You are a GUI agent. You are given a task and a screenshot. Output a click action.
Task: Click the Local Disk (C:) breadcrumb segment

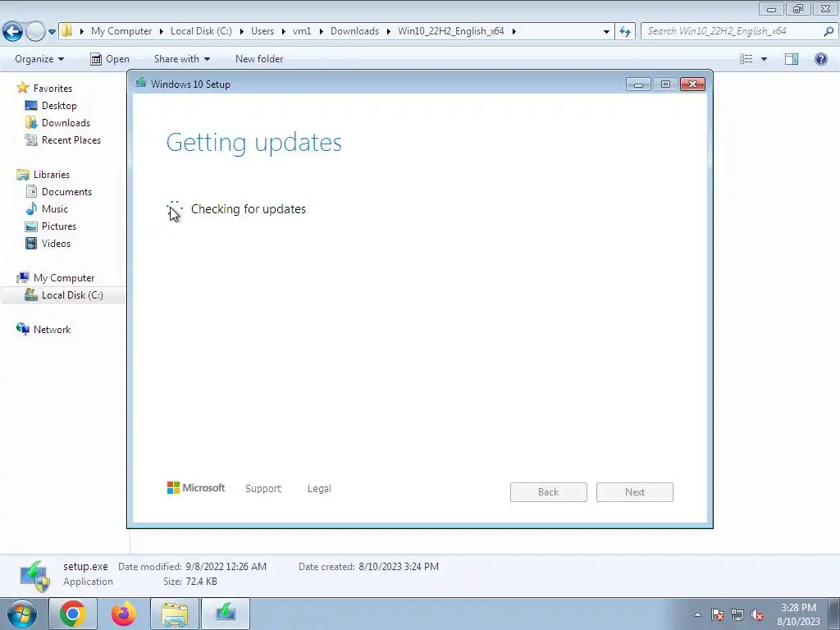point(201,31)
